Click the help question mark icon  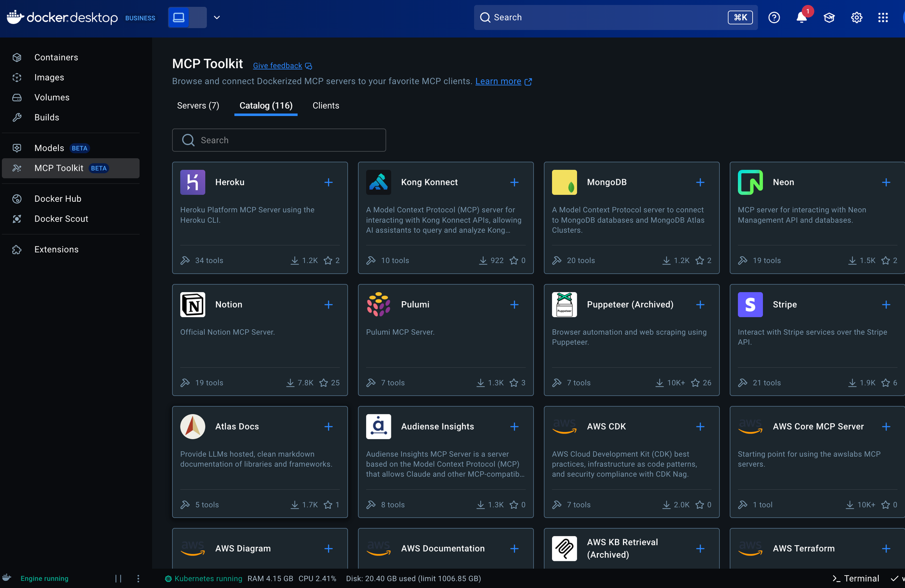(x=774, y=18)
